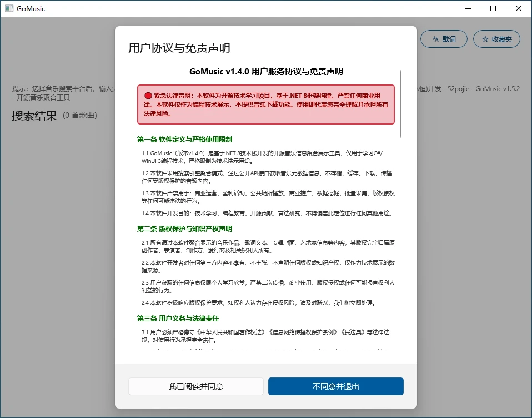Click the agreement dialog scrollbar thumb
The image size is (532, 418).
[x=400, y=103]
